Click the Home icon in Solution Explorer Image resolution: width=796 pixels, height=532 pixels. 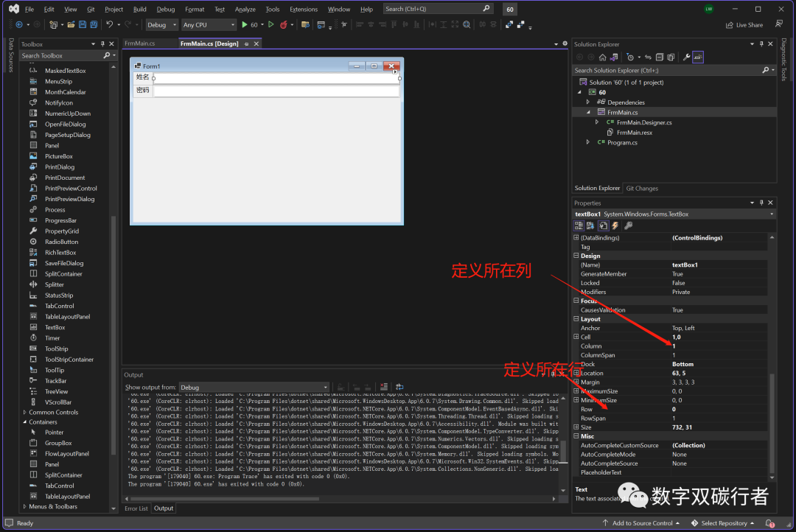[602, 57]
